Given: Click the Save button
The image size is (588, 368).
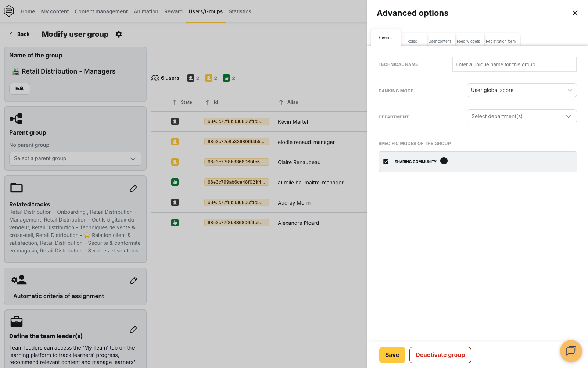Looking at the screenshot, I should [x=392, y=355].
